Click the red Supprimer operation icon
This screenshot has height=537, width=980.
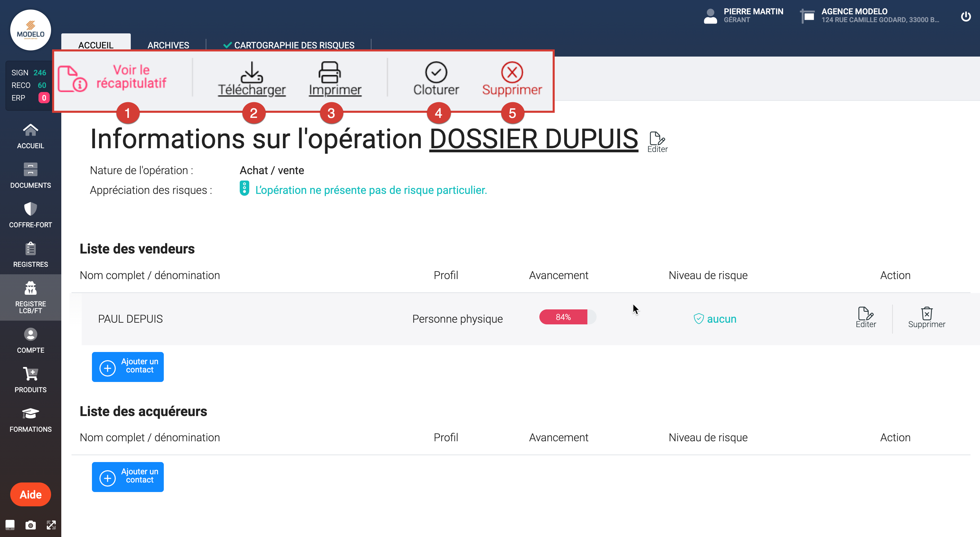[x=512, y=72]
